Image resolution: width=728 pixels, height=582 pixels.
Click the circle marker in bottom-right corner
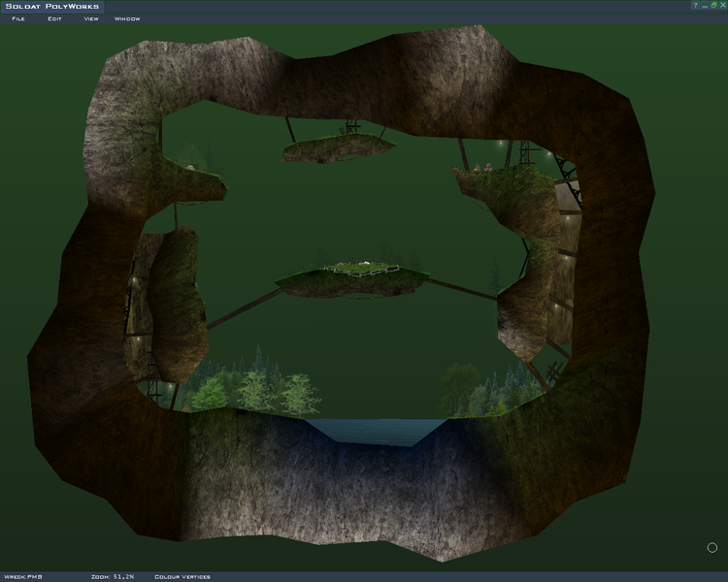(x=711, y=548)
